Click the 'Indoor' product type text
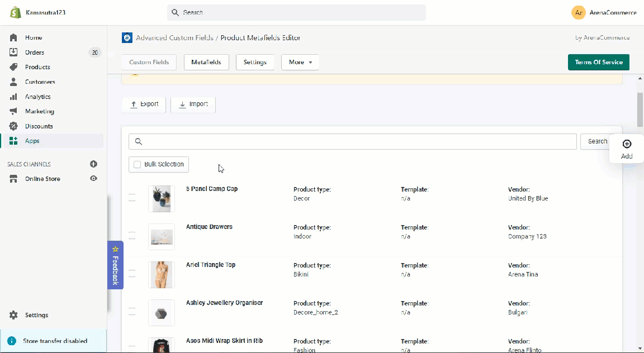644x353 pixels. (x=302, y=236)
